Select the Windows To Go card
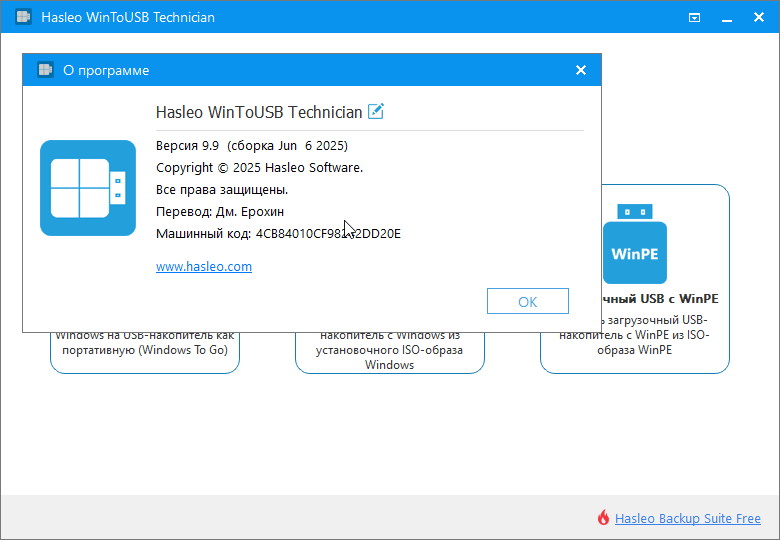Viewport: 780px width, 540px height. point(145,351)
